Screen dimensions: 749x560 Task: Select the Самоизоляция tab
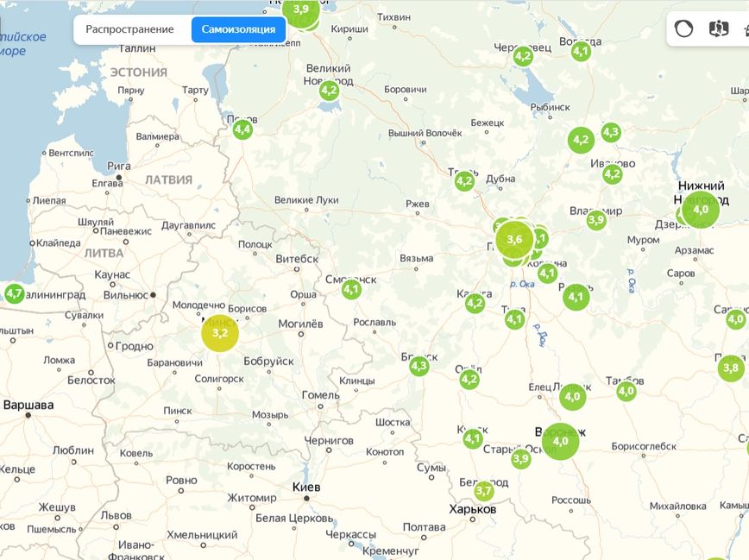[238, 29]
